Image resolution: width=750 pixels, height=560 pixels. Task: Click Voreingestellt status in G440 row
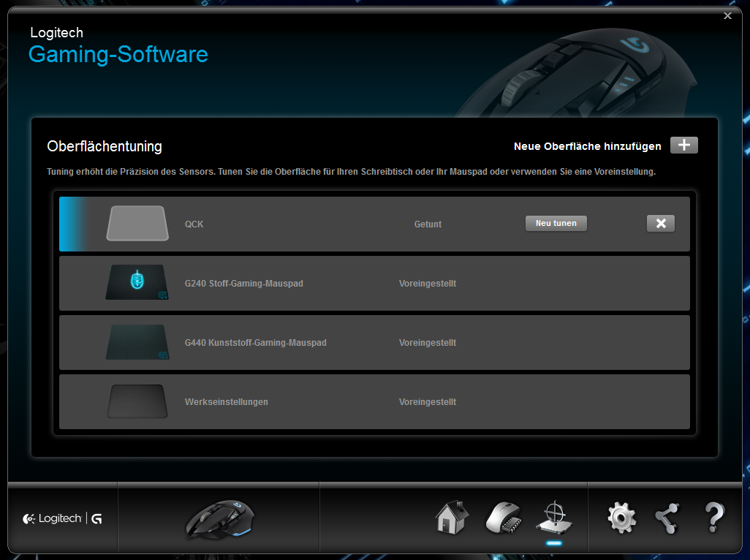428,343
